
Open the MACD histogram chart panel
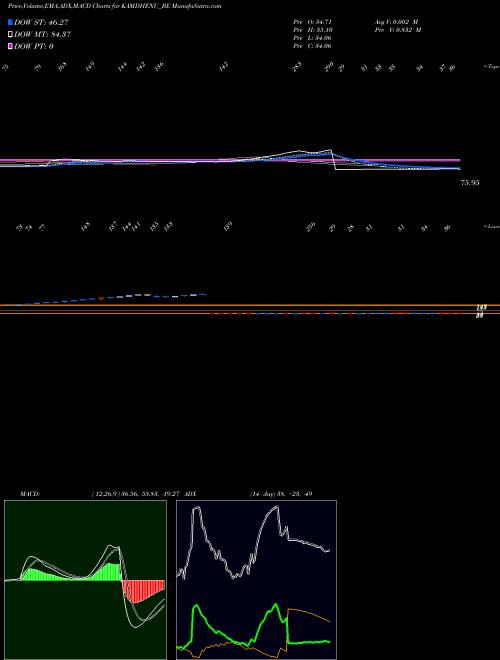click(85, 580)
